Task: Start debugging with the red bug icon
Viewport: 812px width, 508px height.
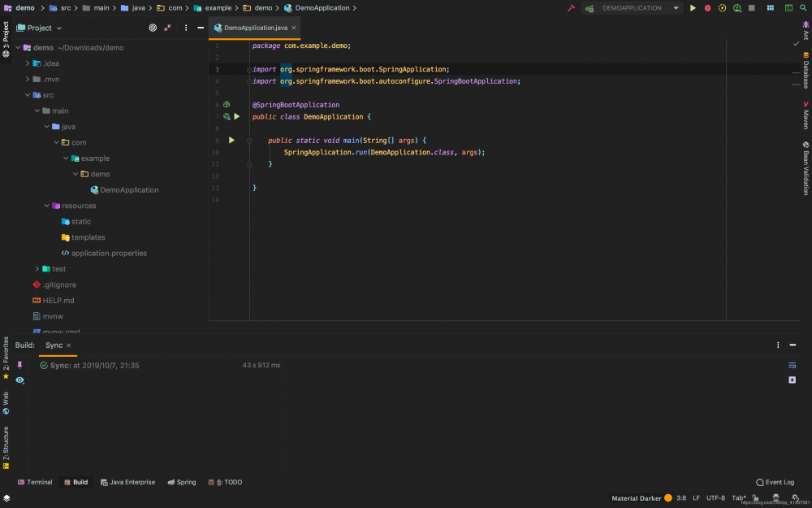Action: coord(707,8)
